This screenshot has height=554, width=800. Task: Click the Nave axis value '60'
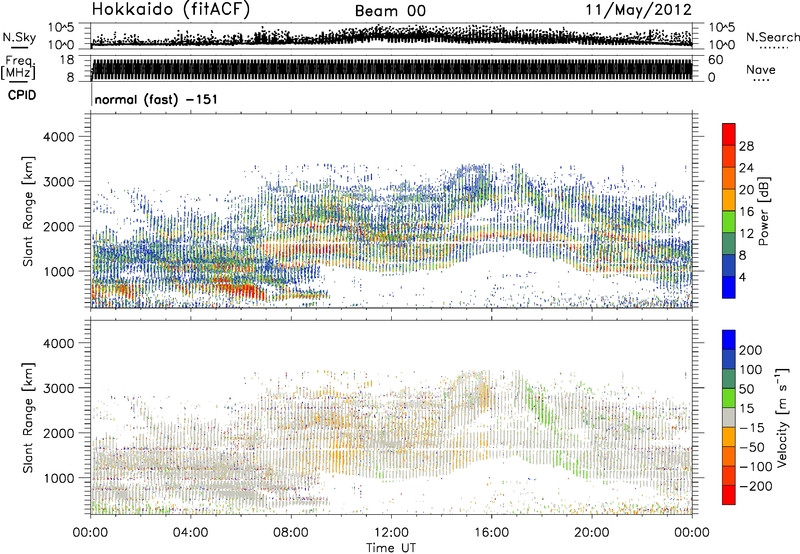click(x=715, y=60)
